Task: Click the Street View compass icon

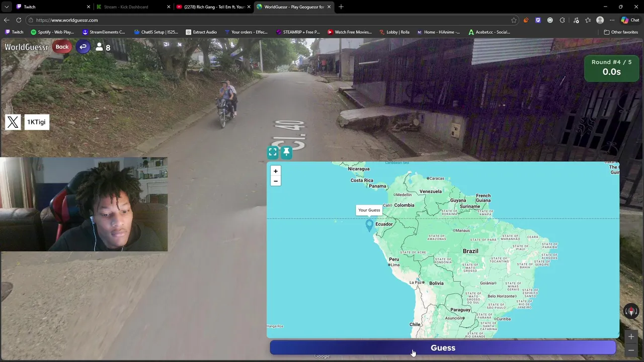Action: 631,311
